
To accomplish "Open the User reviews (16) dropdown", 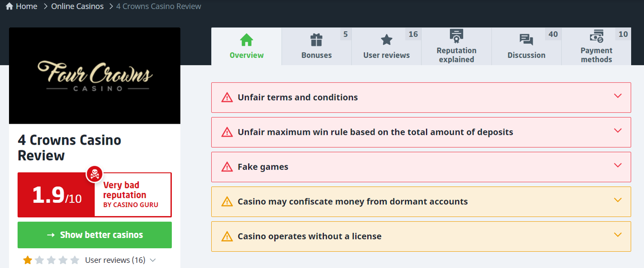I will [153, 260].
